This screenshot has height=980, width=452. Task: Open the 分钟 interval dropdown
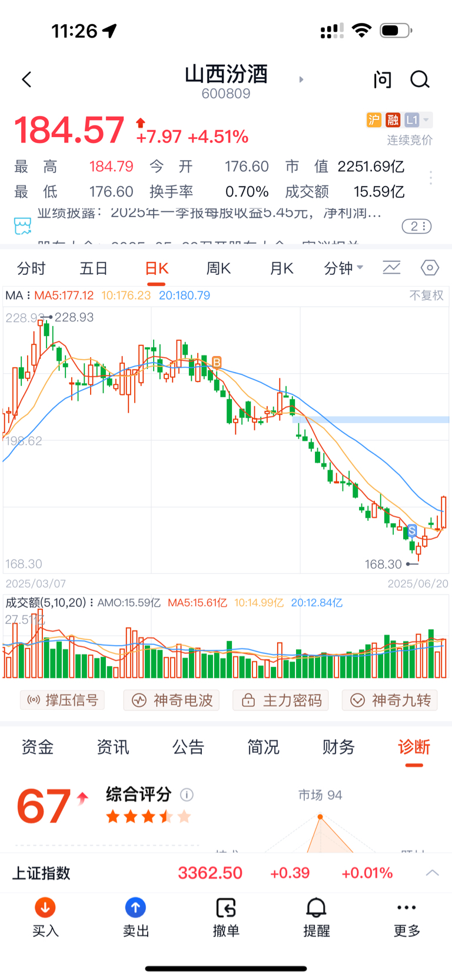click(x=344, y=268)
